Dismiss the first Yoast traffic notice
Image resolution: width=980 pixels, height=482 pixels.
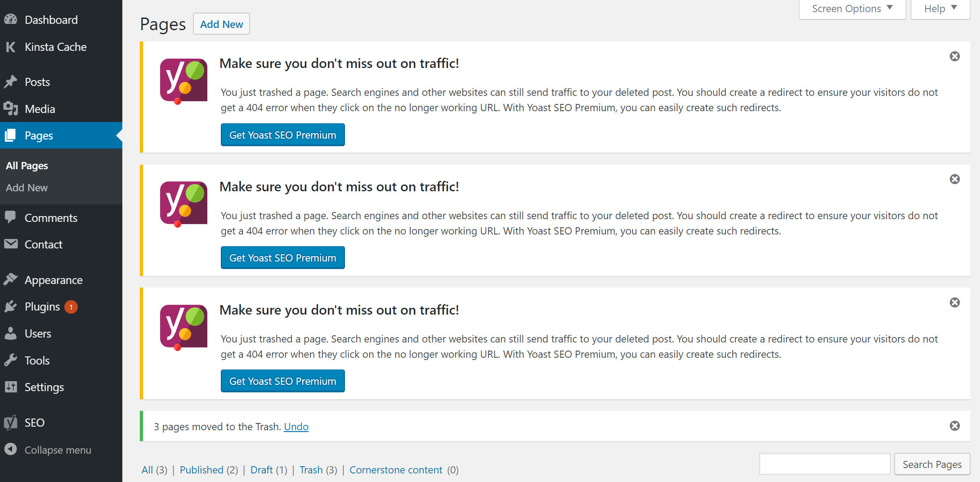coord(954,56)
